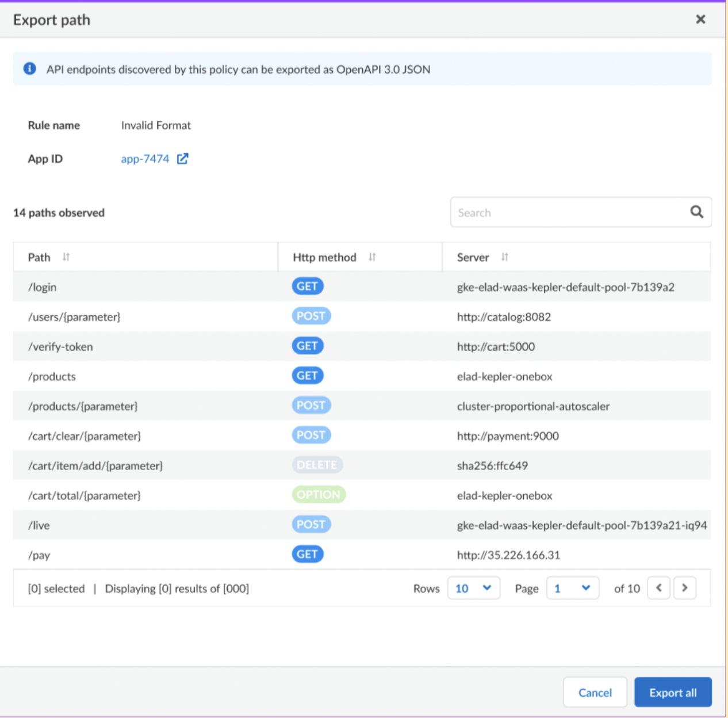
Task: Select the /pay path cell
Action: (39, 556)
